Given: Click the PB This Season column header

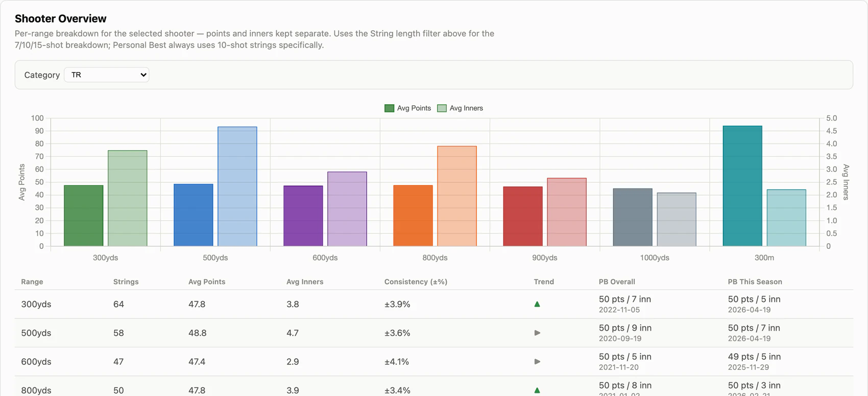Looking at the screenshot, I should (755, 282).
